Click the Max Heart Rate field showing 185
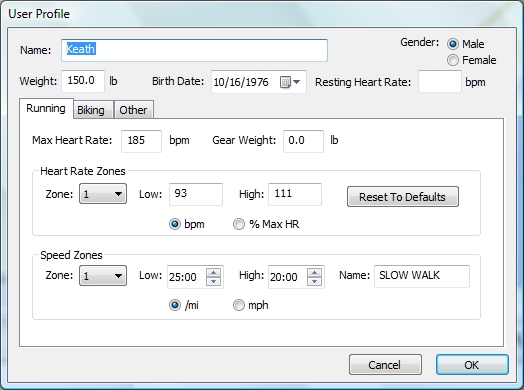 point(141,141)
